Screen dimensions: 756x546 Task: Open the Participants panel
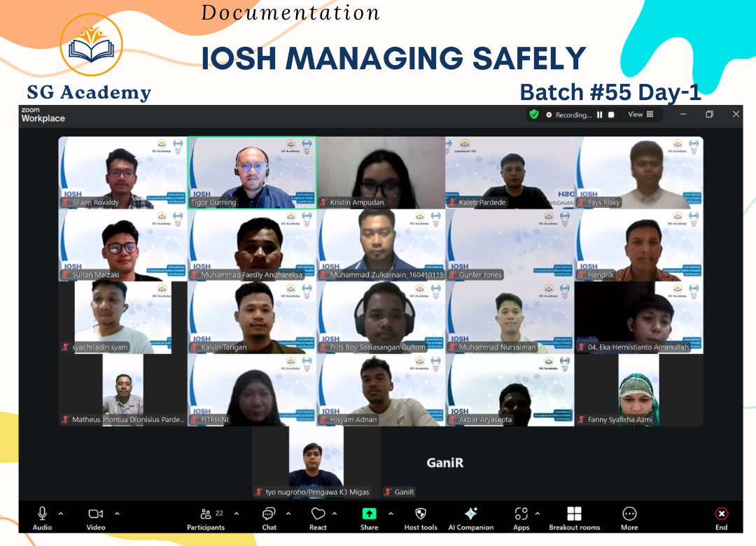(x=206, y=518)
